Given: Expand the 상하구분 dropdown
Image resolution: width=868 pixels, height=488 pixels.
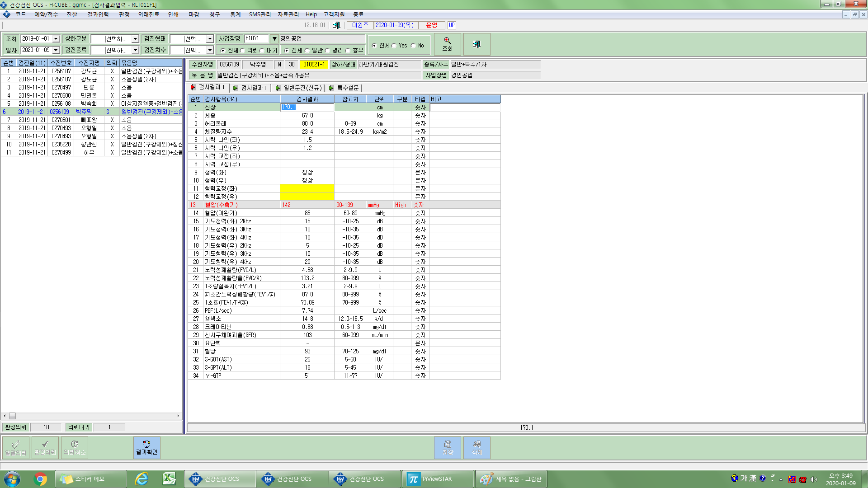Looking at the screenshot, I should pyautogui.click(x=135, y=39).
